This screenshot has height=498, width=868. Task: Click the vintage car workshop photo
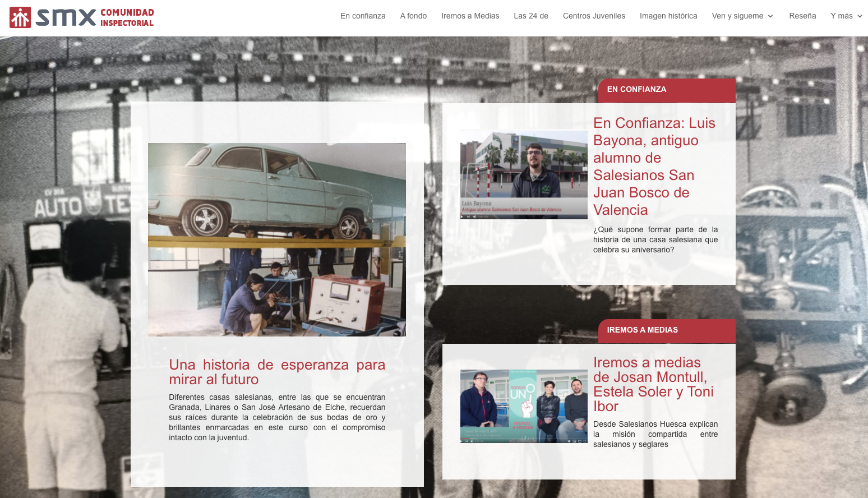tap(276, 239)
